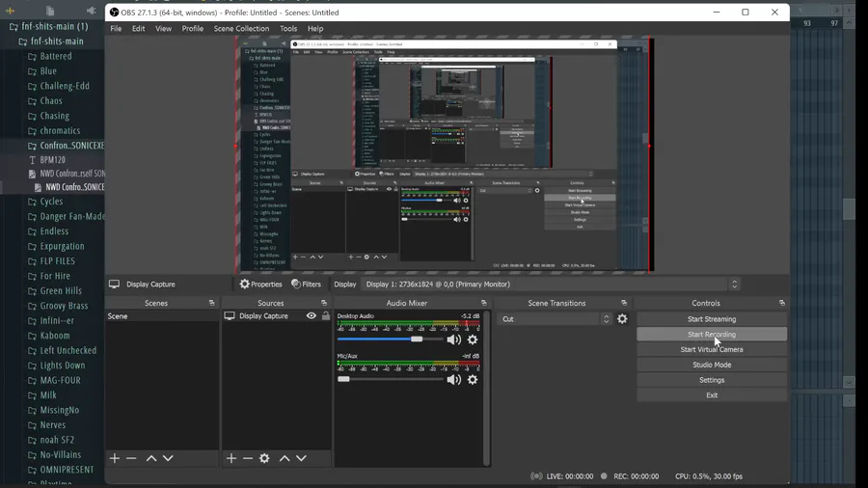The image size is (868, 488).
Task: Click the FL Studio browser file icon
Action: coord(50,10)
